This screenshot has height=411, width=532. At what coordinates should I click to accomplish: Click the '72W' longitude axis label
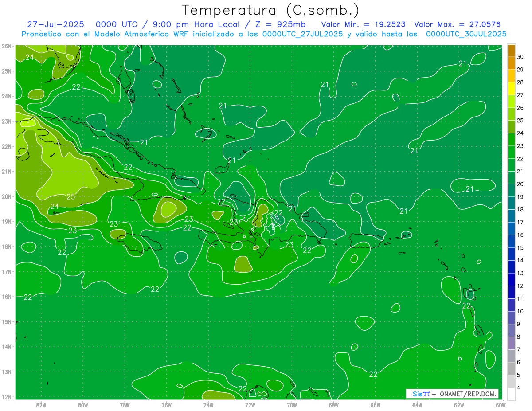coord(250,405)
